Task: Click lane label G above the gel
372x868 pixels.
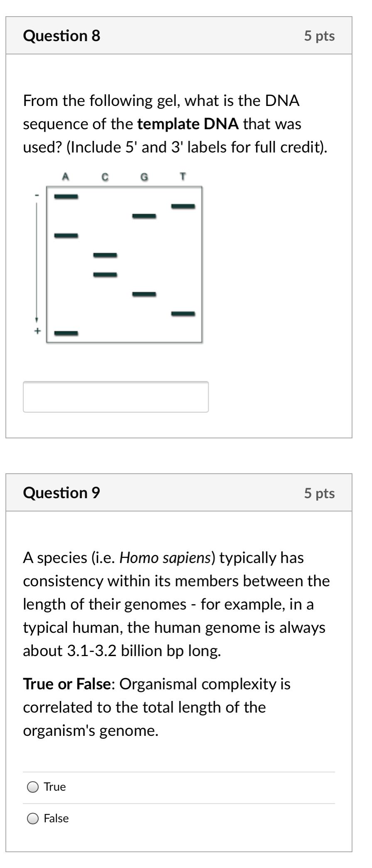Action: (x=144, y=177)
